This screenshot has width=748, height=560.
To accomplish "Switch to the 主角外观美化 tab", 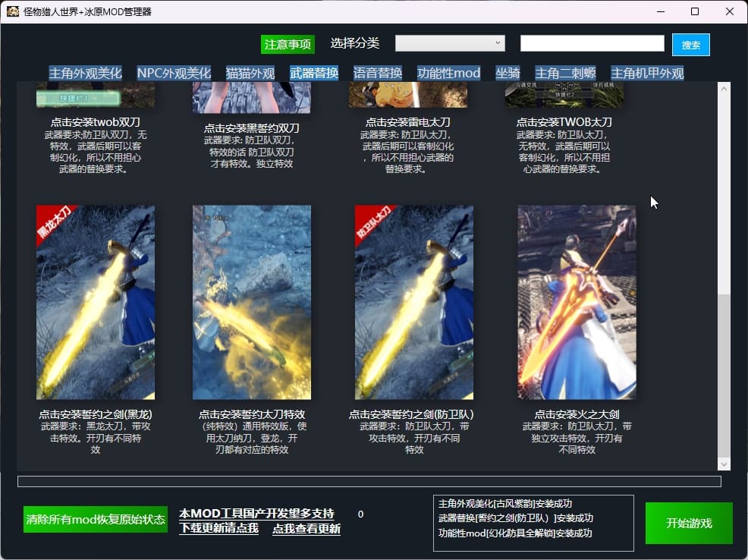I will pyautogui.click(x=85, y=74).
